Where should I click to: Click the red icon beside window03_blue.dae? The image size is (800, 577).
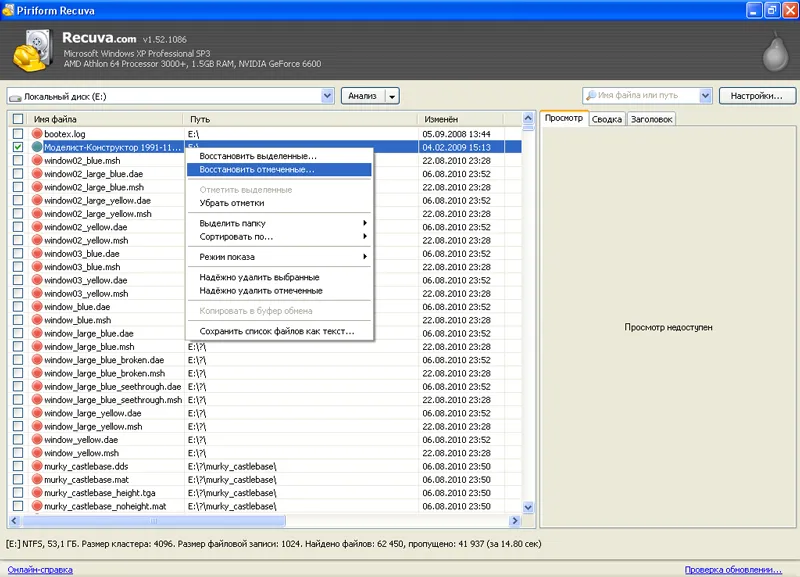[x=37, y=254]
